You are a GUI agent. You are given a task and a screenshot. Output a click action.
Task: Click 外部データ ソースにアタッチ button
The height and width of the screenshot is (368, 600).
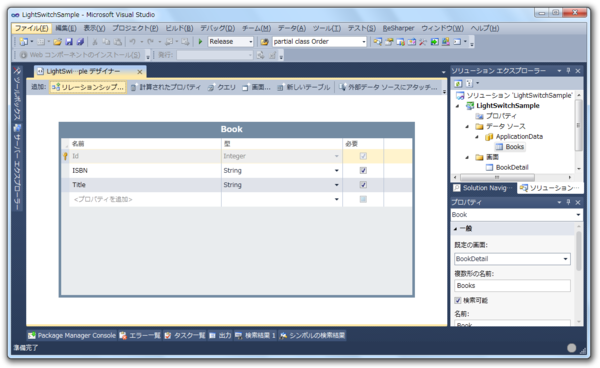tap(388, 87)
